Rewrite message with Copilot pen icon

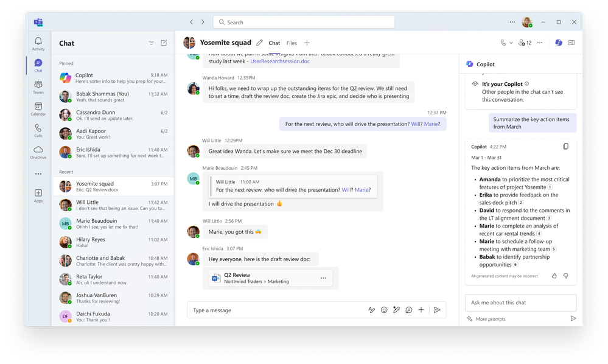[x=396, y=310]
